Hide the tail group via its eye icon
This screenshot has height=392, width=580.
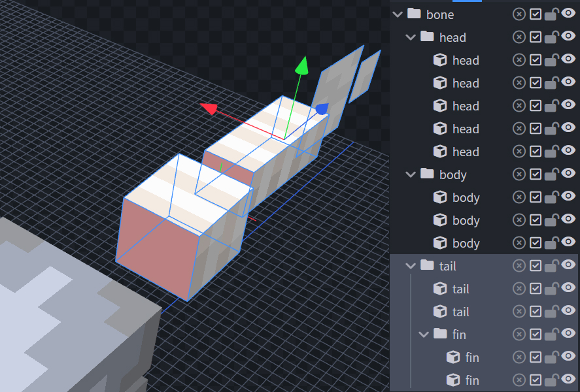pos(568,265)
